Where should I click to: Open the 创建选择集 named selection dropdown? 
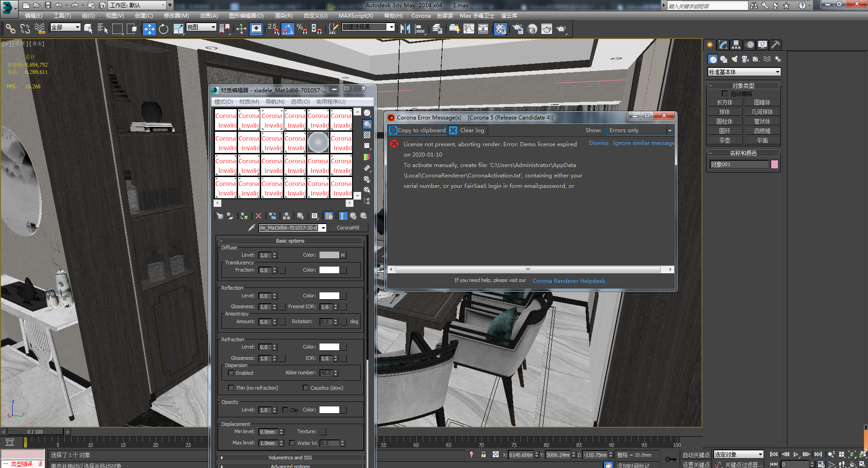(x=368, y=27)
